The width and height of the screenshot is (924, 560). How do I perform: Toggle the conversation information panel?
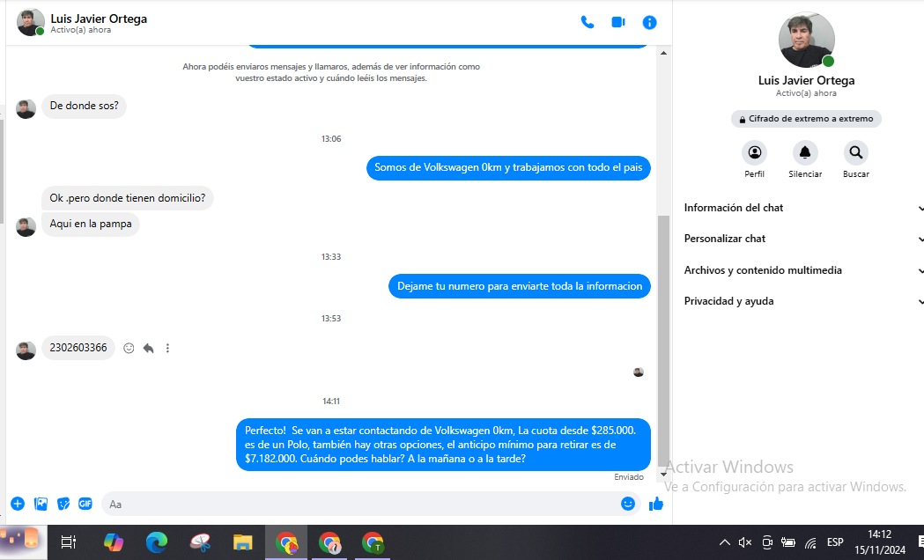[649, 22]
